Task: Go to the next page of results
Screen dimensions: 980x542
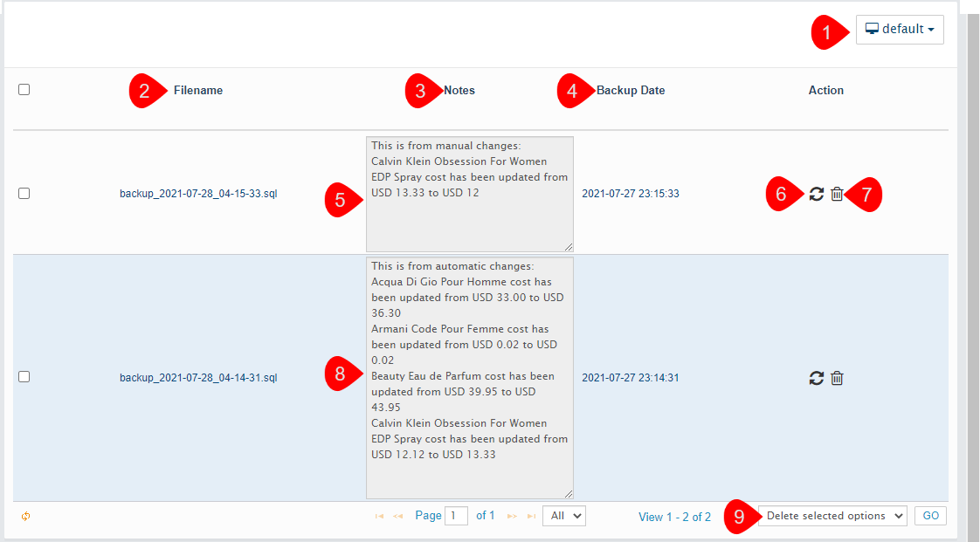Action: point(513,517)
